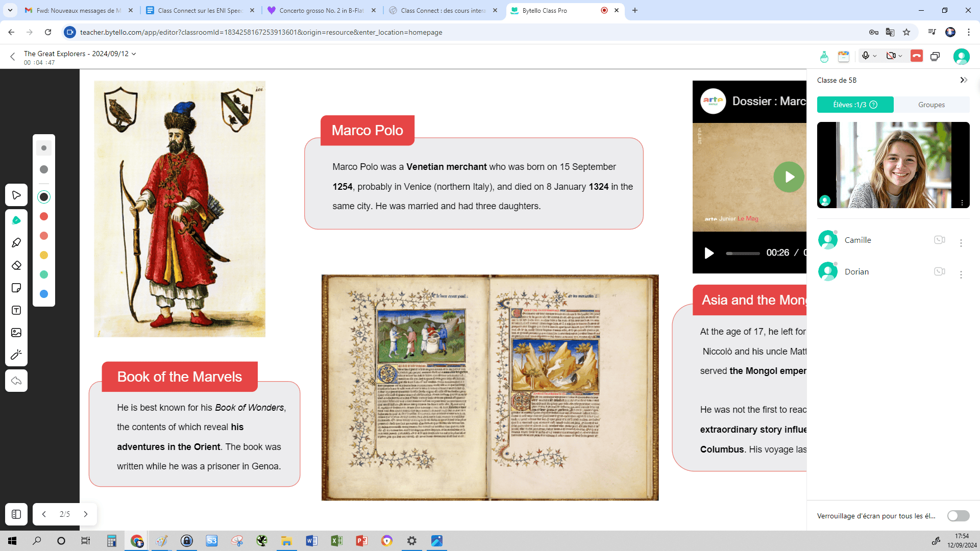
Task: Open microphone options dropdown arrow
Action: tap(875, 56)
